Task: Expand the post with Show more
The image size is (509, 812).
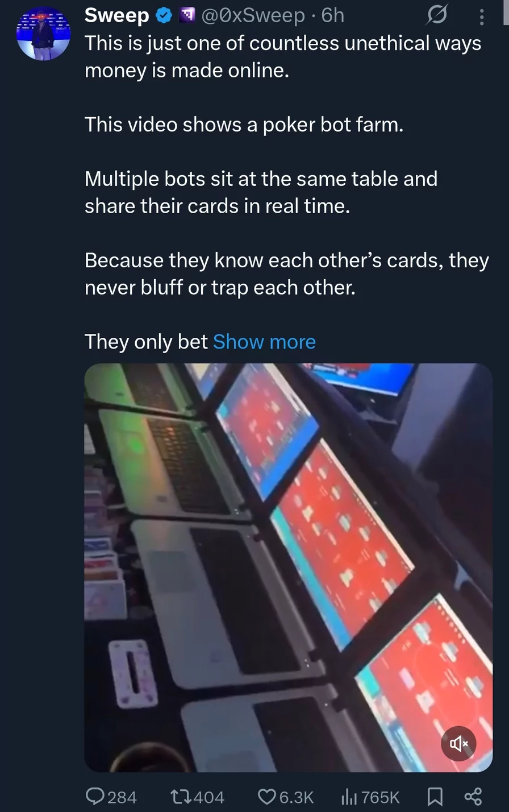Action: pyautogui.click(x=264, y=342)
